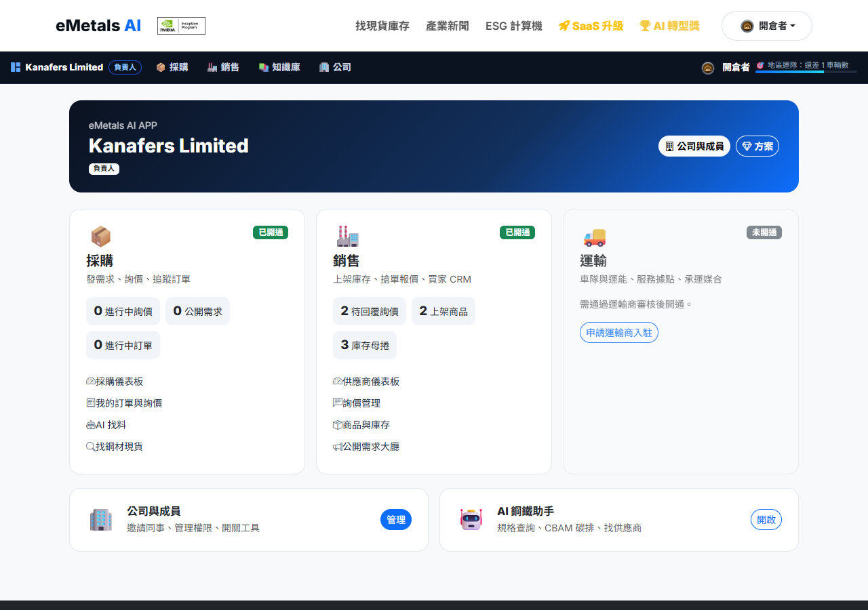Click the 銷售 card heading

coord(347,261)
